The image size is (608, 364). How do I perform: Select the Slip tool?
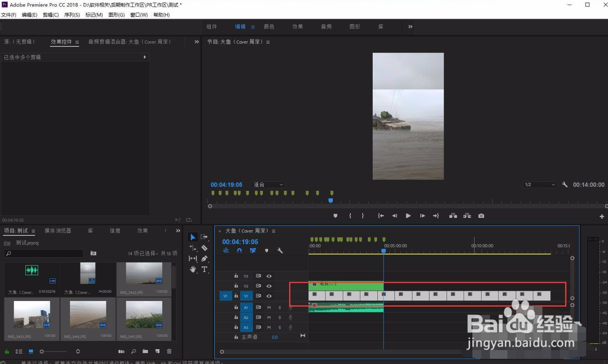click(193, 259)
